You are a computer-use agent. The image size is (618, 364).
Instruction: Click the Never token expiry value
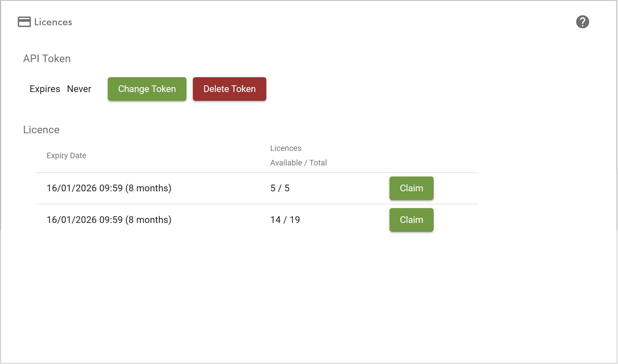79,89
